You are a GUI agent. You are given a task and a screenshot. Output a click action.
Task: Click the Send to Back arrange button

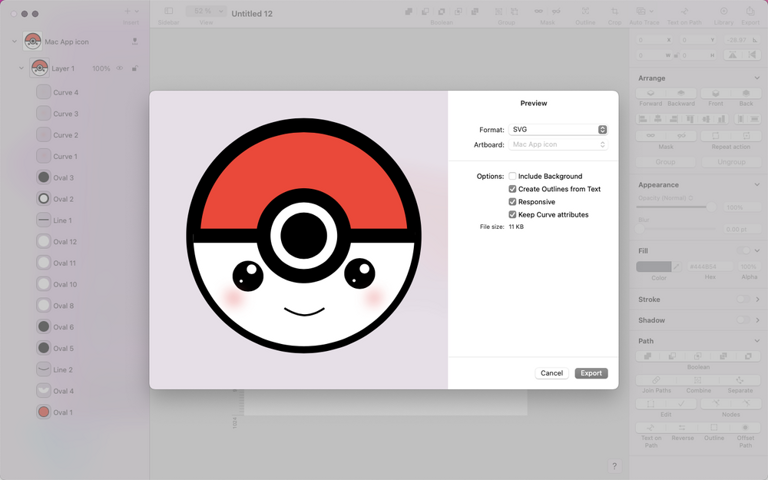point(746,93)
